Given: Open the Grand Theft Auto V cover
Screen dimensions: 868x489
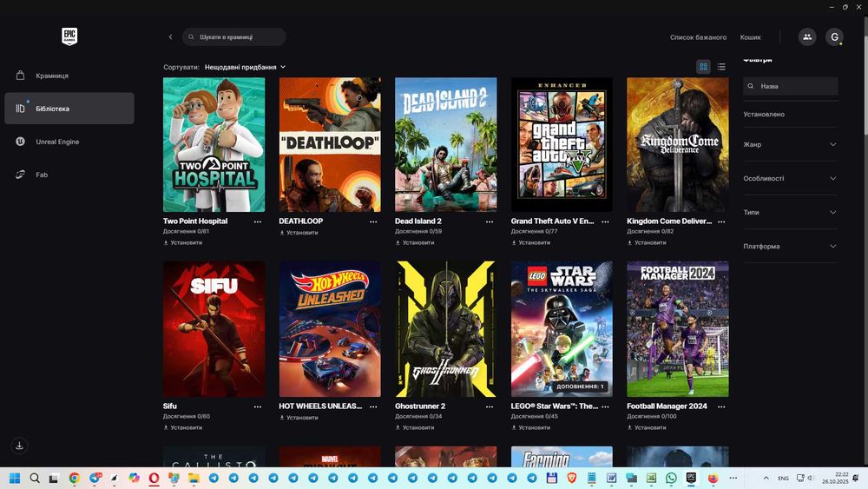Looking at the screenshot, I should pyautogui.click(x=562, y=144).
